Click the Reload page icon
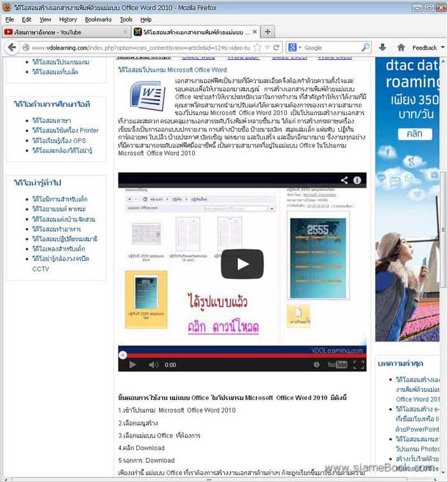Viewport: 448px width, 482px height. point(276,48)
